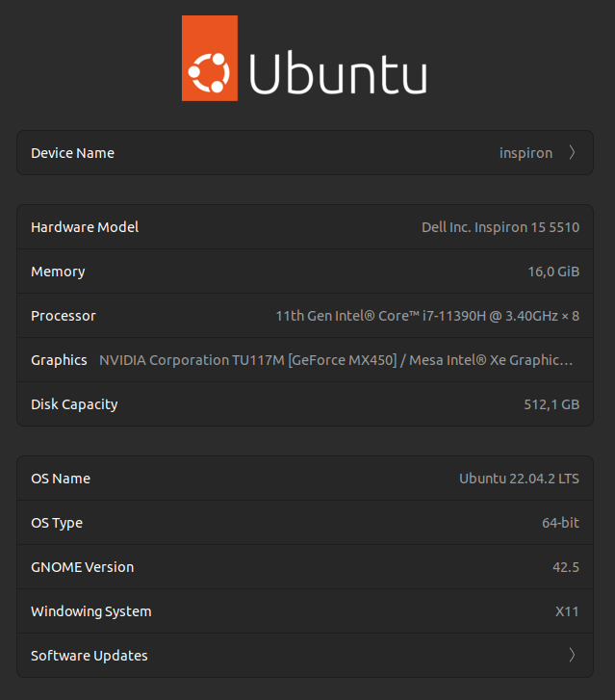
Task: Select the Hardware Model label
Action: click(x=85, y=227)
